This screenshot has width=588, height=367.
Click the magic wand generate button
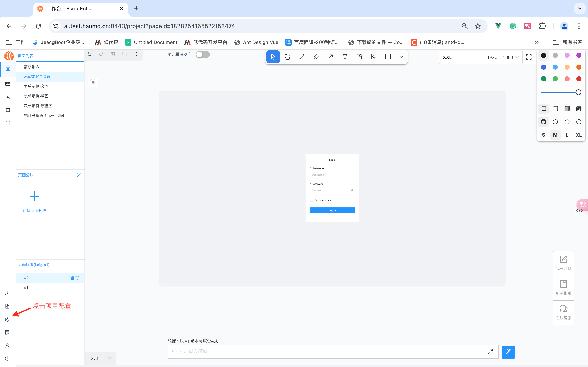(x=508, y=352)
